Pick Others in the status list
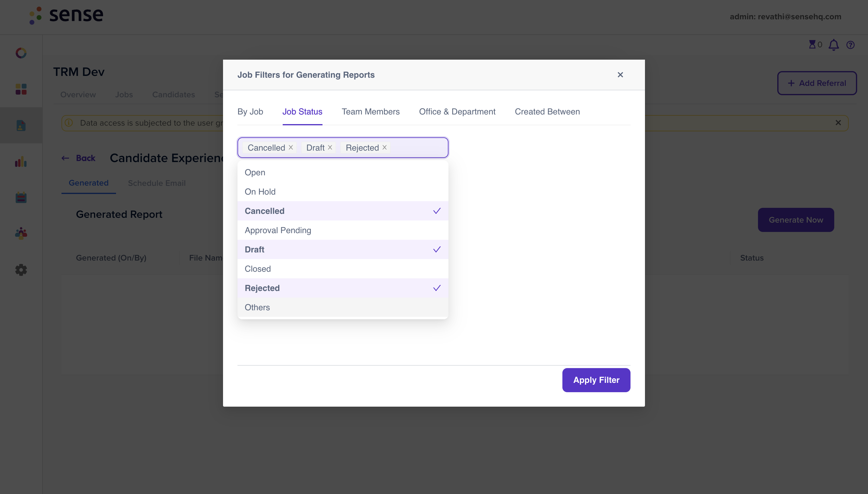This screenshot has width=868, height=494. pos(343,307)
